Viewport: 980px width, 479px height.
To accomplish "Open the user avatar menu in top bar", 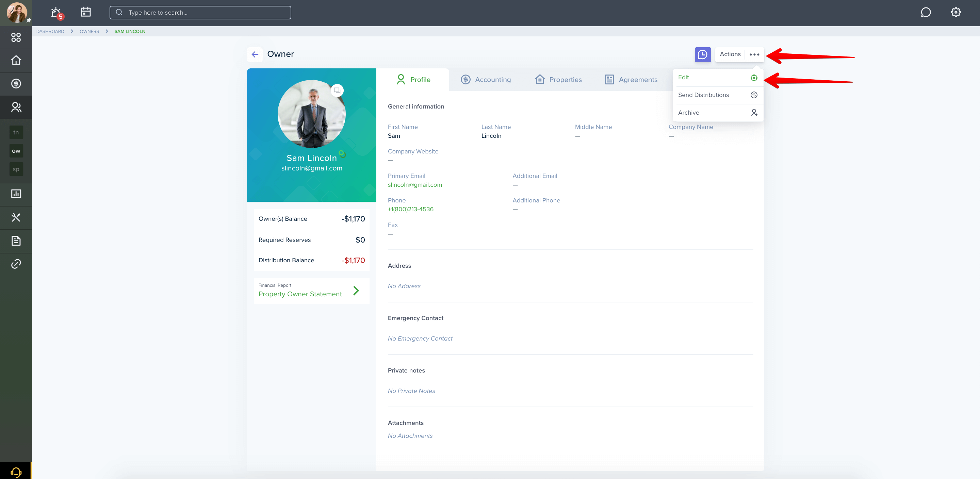I will [17, 12].
